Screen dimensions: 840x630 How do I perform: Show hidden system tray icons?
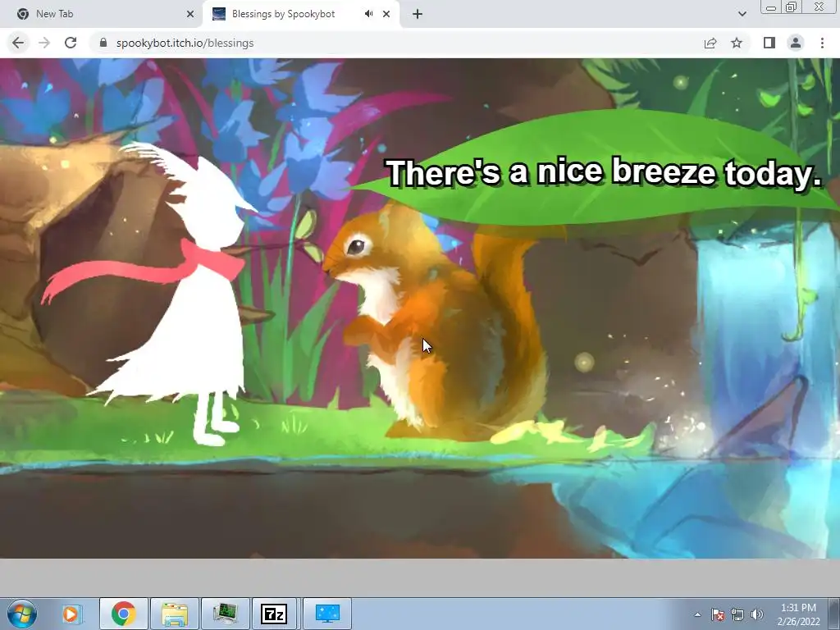tap(697, 614)
